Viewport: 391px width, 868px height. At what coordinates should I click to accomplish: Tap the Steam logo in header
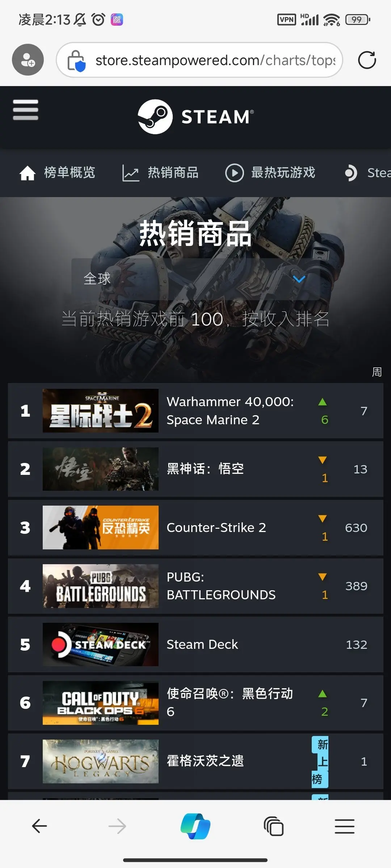tap(196, 117)
